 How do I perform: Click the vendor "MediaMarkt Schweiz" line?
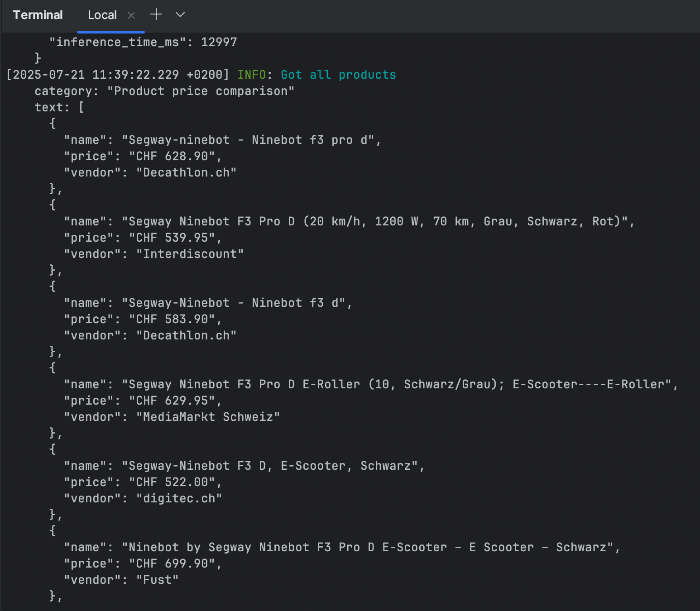[x=172, y=417]
